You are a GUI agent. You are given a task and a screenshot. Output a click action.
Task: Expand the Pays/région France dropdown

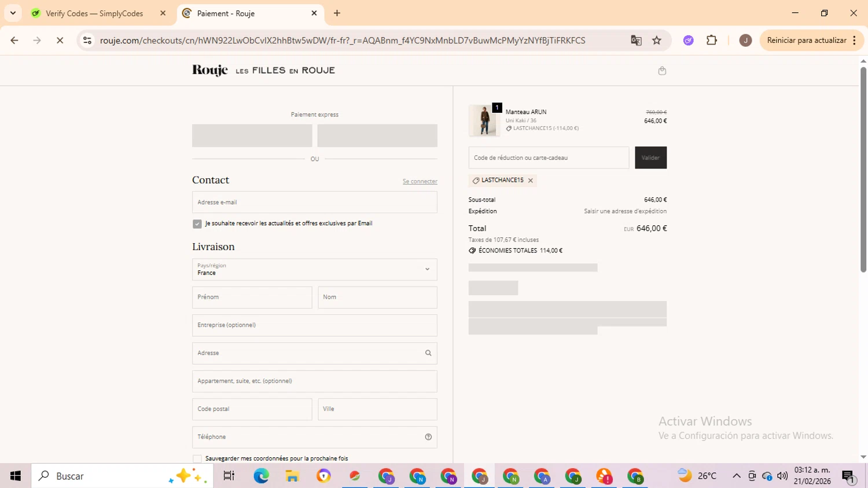(x=315, y=269)
